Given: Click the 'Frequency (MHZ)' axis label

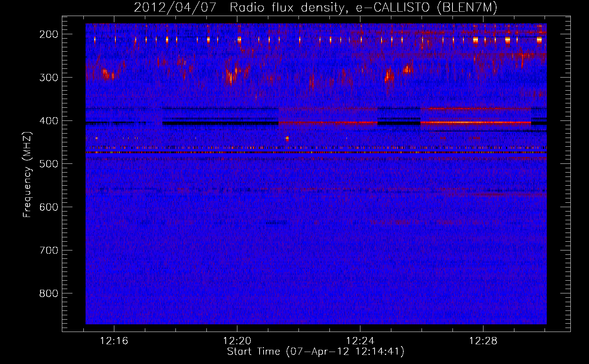Looking at the screenshot, I should 27,174.
